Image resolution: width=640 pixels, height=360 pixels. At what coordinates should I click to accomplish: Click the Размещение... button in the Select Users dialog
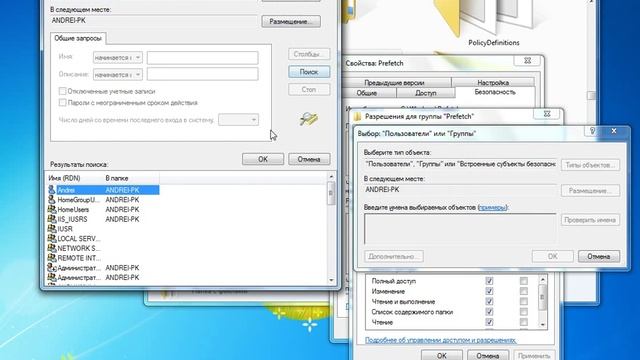(590, 191)
